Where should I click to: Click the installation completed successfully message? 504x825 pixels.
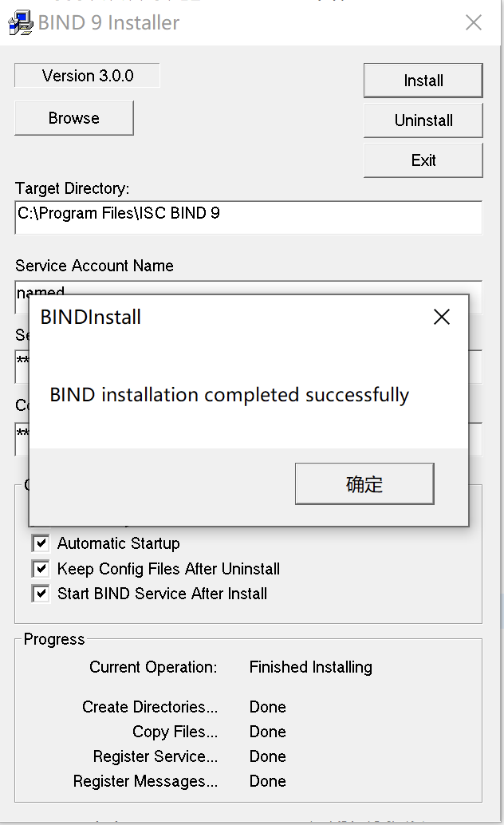tap(230, 395)
